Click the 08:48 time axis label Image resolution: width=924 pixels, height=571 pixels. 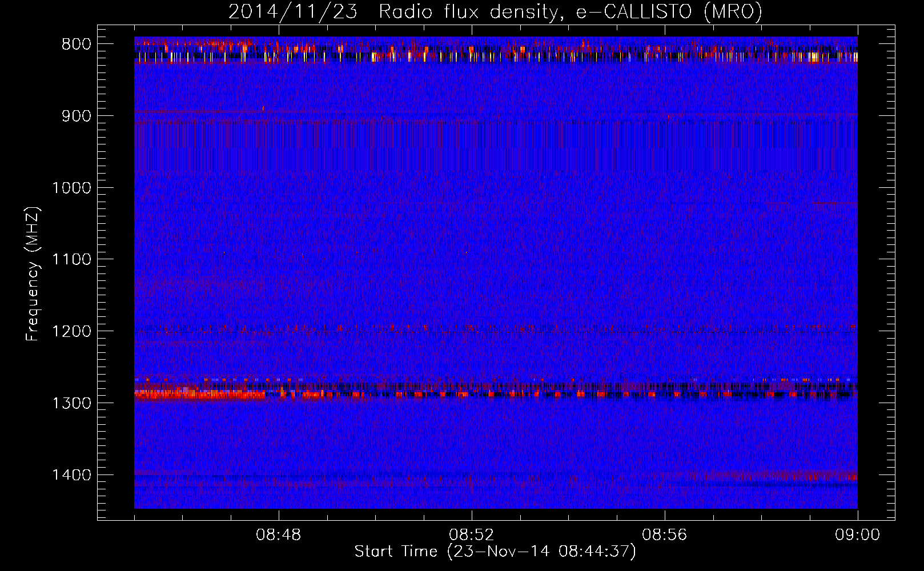click(x=279, y=535)
